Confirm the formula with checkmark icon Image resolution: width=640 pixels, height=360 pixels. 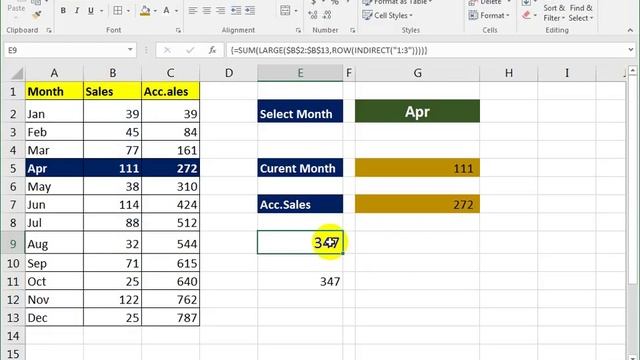coord(190,50)
